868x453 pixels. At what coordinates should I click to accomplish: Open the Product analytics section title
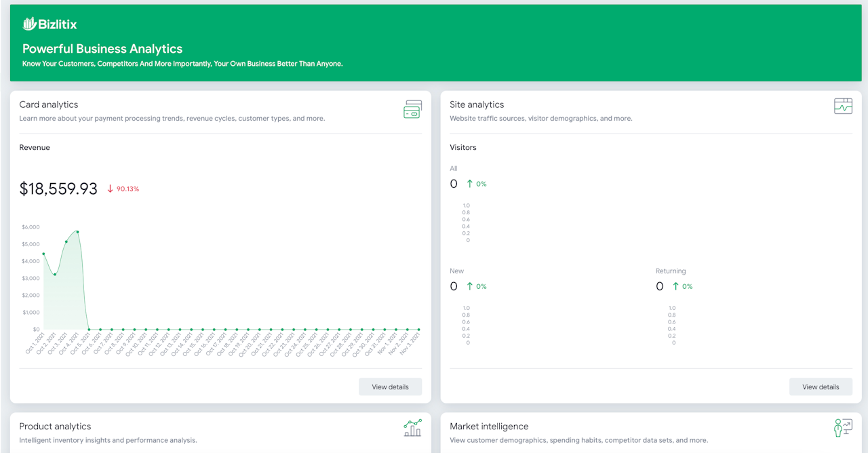pyautogui.click(x=55, y=427)
